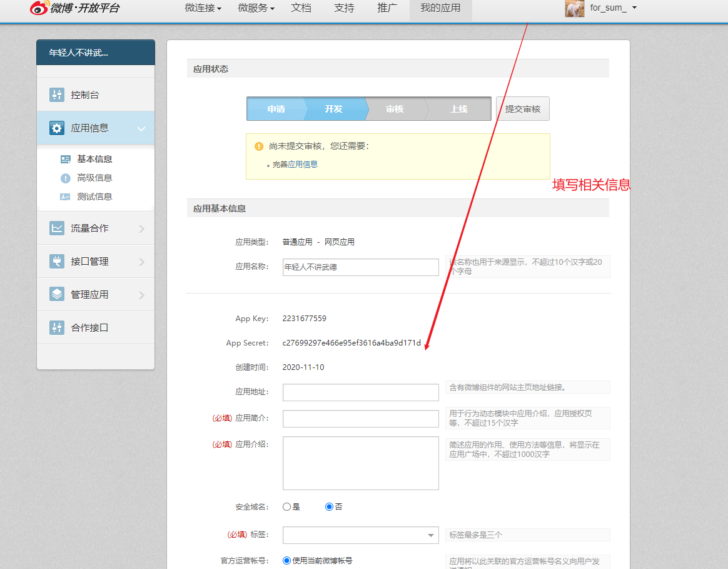Click the 年轻人不讲武... app header
Image resolution: width=728 pixels, height=569 pixels.
(x=96, y=53)
